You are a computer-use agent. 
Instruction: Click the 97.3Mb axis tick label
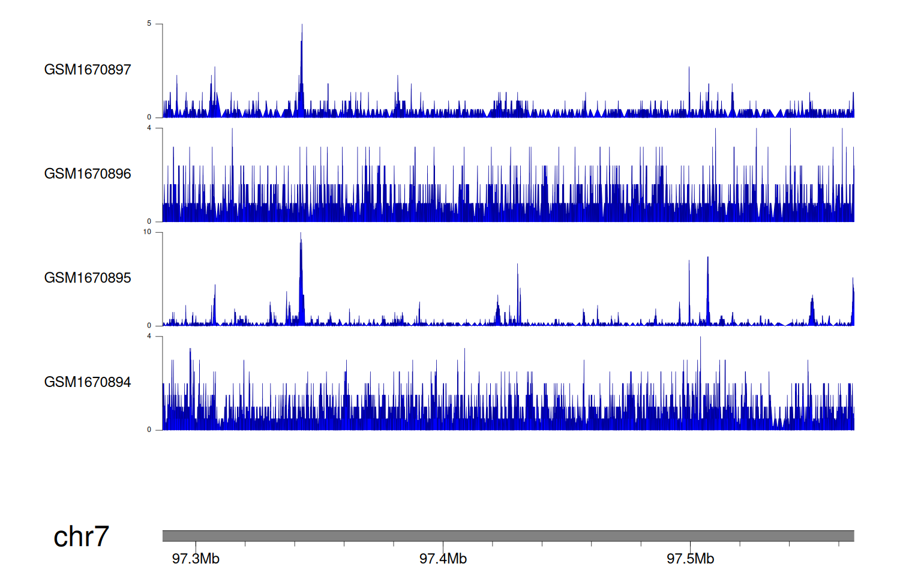(196, 559)
